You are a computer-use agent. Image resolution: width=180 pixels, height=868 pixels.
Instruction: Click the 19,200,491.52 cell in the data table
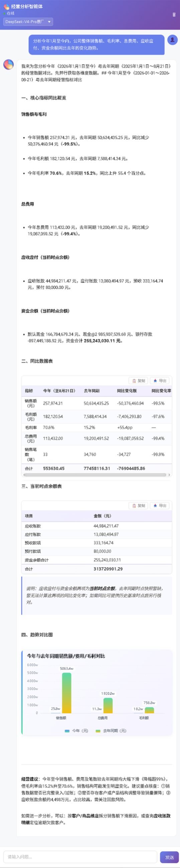tap(97, 438)
